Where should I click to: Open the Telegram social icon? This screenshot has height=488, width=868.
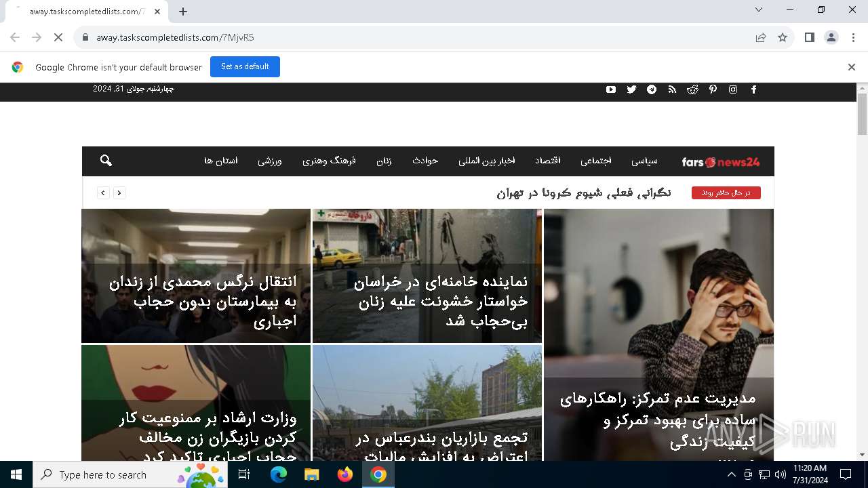pos(652,89)
